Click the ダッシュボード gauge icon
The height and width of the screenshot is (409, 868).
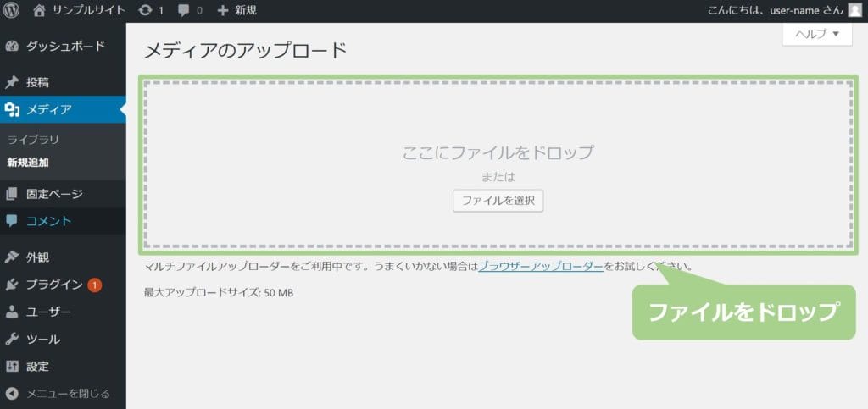click(12, 46)
